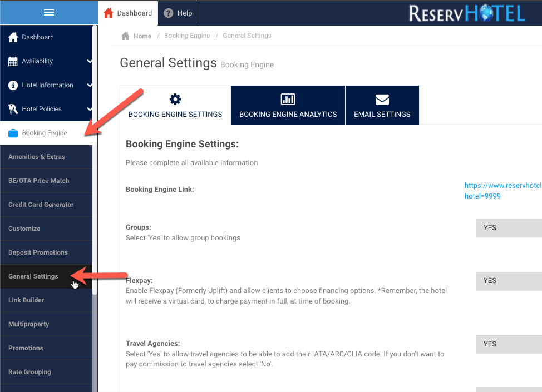Click the 'Travel Agencies:' setting label
This screenshot has height=392, width=542.
coord(153,343)
